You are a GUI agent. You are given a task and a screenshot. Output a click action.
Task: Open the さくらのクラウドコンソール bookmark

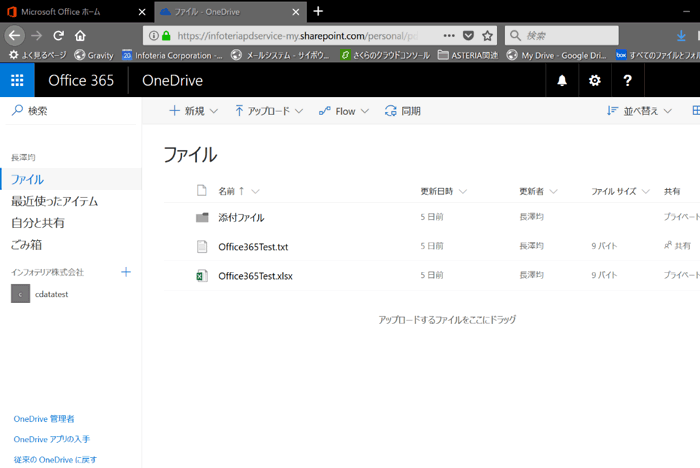click(x=385, y=55)
